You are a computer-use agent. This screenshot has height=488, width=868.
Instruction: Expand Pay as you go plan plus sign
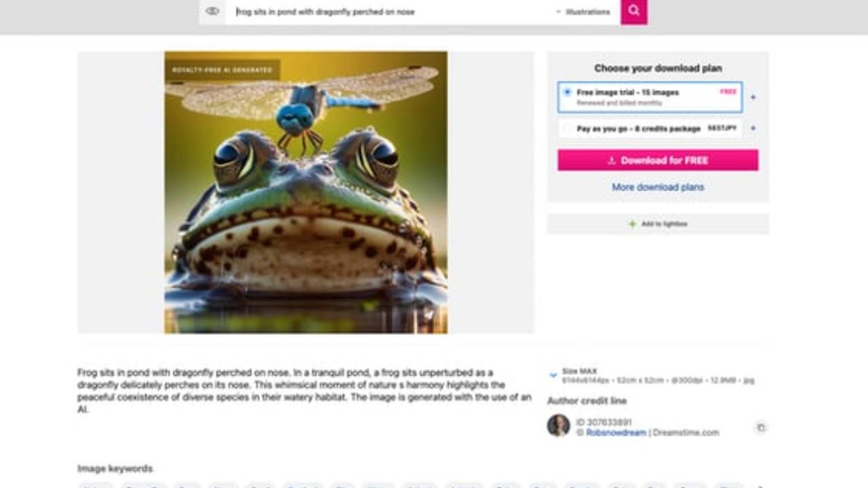pyautogui.click(x=753, y=128)
